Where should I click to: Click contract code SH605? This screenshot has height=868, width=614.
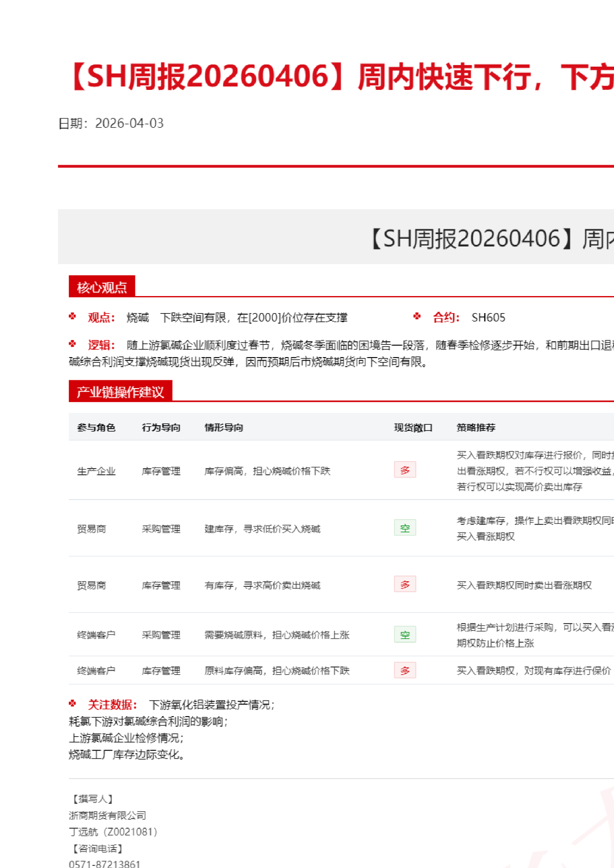488,318
